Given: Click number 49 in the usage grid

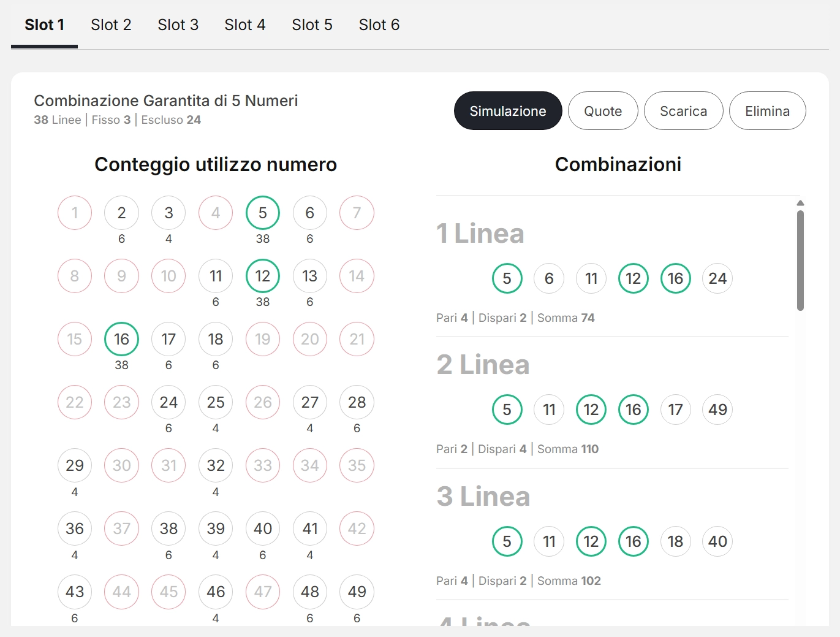Looking at the screenshot, I should click(x=357, y=592).
